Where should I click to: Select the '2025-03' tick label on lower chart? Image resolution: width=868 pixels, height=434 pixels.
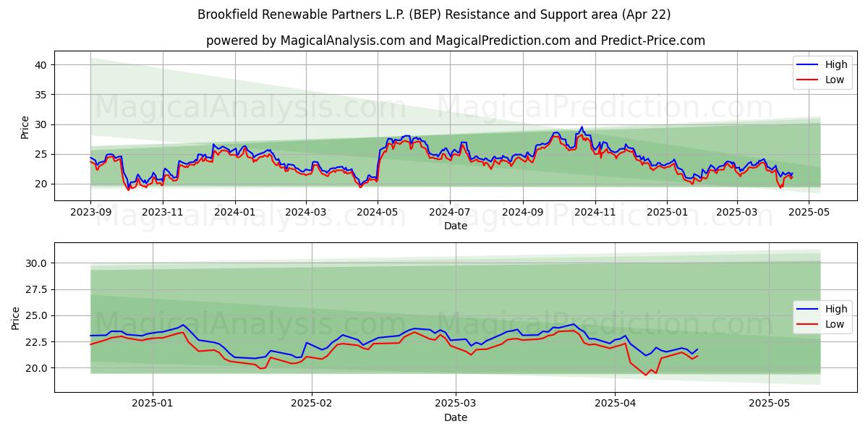pyautogui.click(x=455, y=402)
